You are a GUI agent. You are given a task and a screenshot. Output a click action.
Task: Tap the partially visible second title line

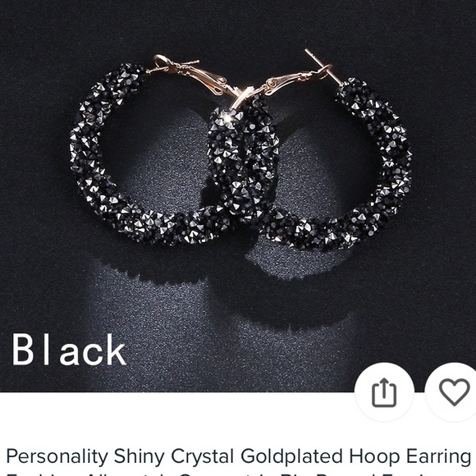(x=238, y=474)
